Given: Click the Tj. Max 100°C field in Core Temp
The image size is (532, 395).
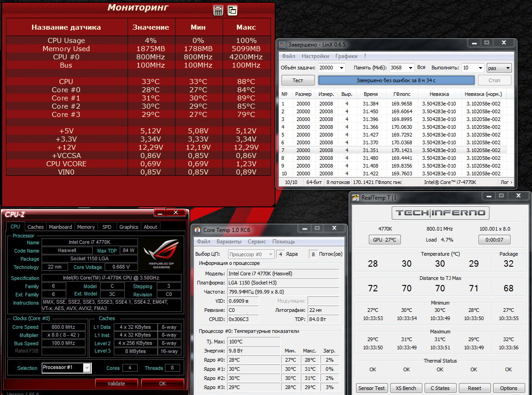Looking at the screenshot, I should click(254, 342).
